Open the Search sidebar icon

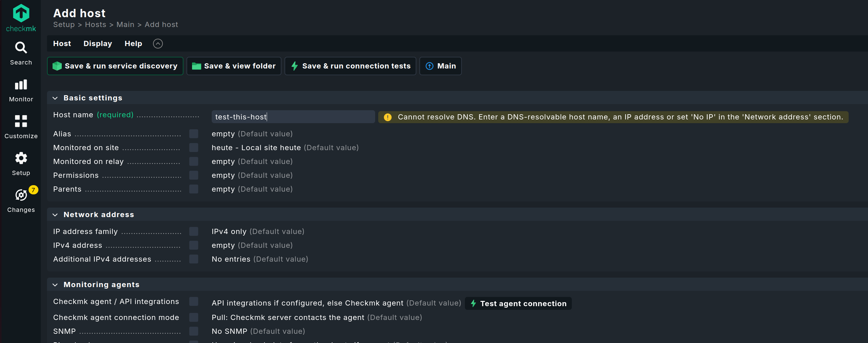click(x=21, y=48)
